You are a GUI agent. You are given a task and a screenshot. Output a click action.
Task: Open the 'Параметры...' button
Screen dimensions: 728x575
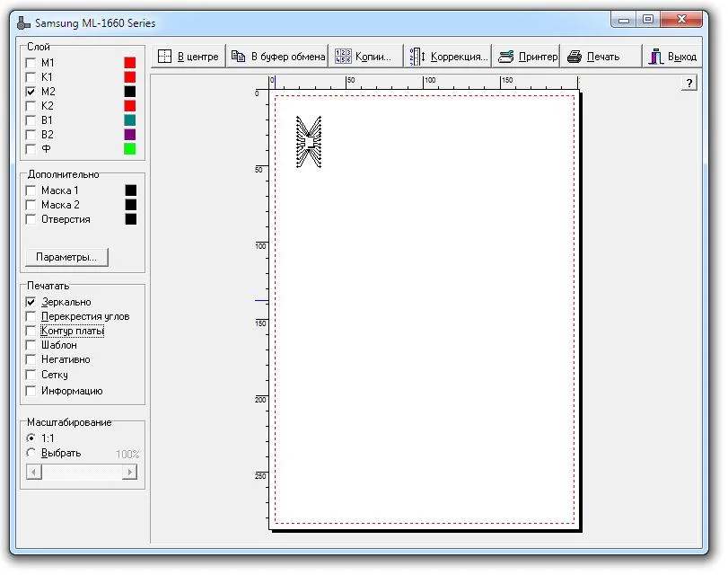pos(66,257)
